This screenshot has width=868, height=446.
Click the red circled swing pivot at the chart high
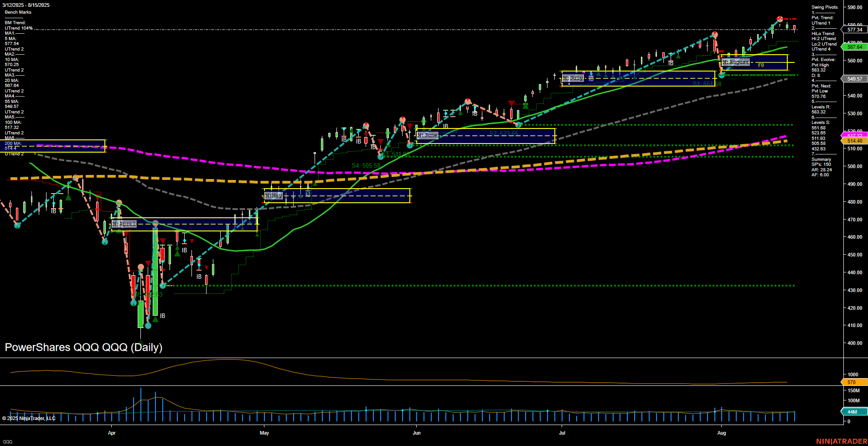pos(779,19)
